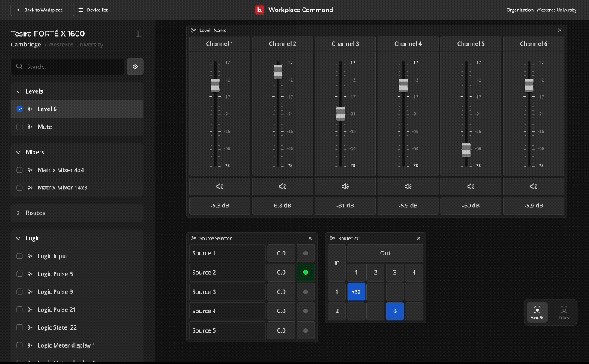Go Back to Workplace

40,10
